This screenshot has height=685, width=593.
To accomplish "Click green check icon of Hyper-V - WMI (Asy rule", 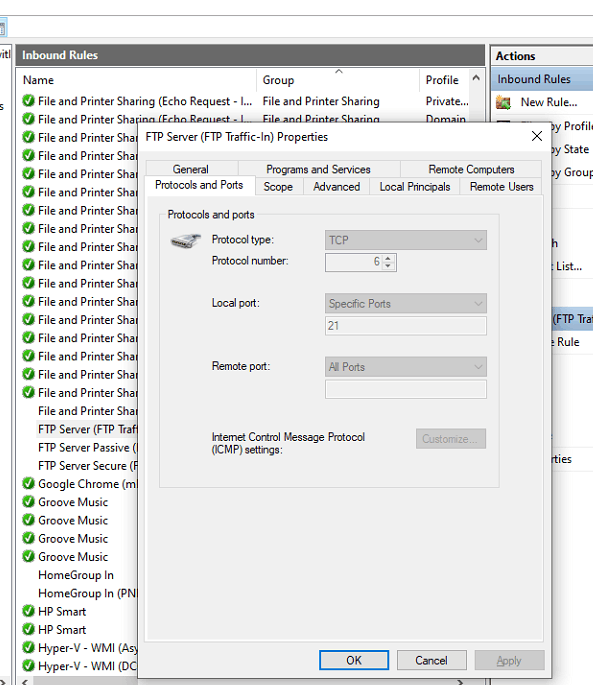I will (28, 647).
